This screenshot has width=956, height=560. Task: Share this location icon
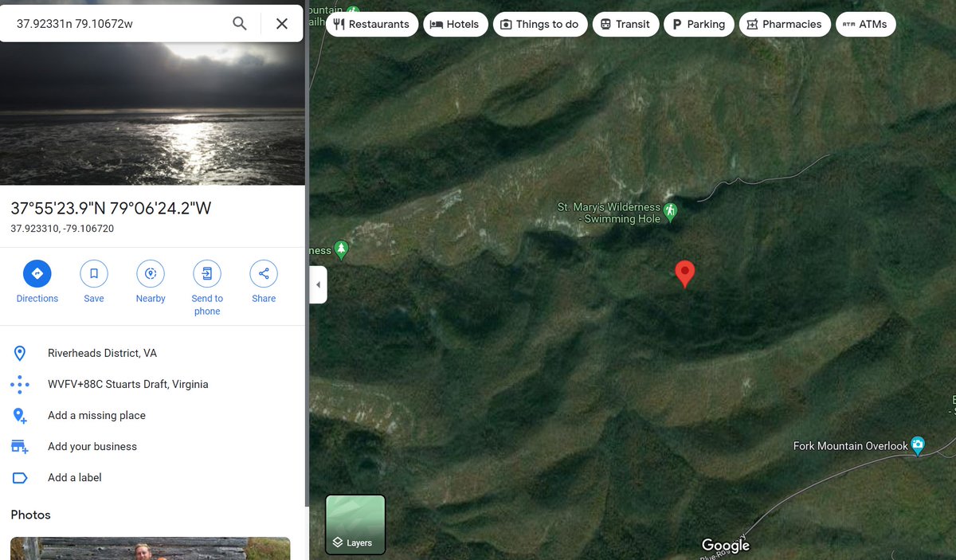pos(264,274)
